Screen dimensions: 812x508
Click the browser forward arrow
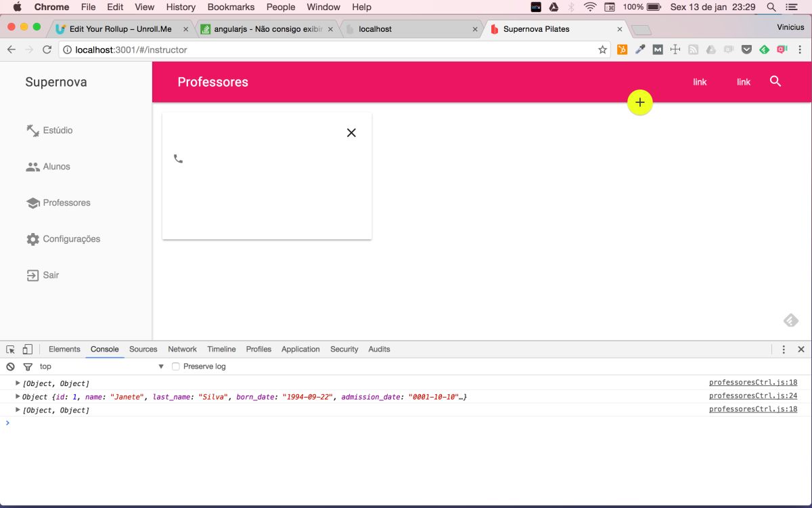click(x=29, y=49)
